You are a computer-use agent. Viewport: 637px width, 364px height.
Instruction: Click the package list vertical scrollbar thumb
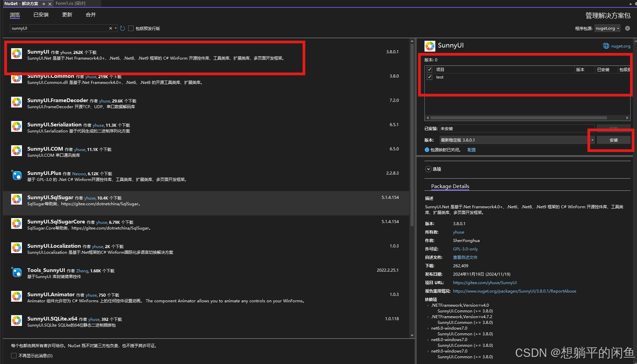point(412,135)
